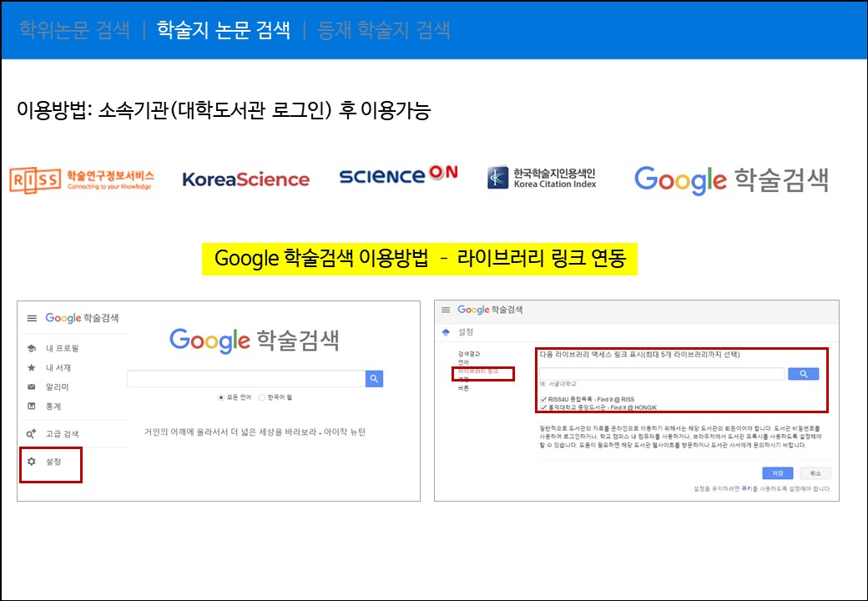868x601 pixels.
Task: Click the 취소 button
Action: point(815,473)
